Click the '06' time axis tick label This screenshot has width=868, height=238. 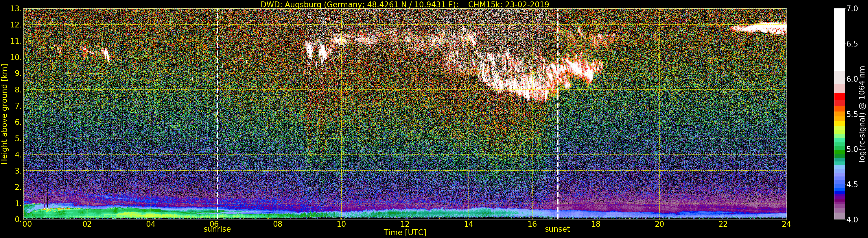point(214,224)
